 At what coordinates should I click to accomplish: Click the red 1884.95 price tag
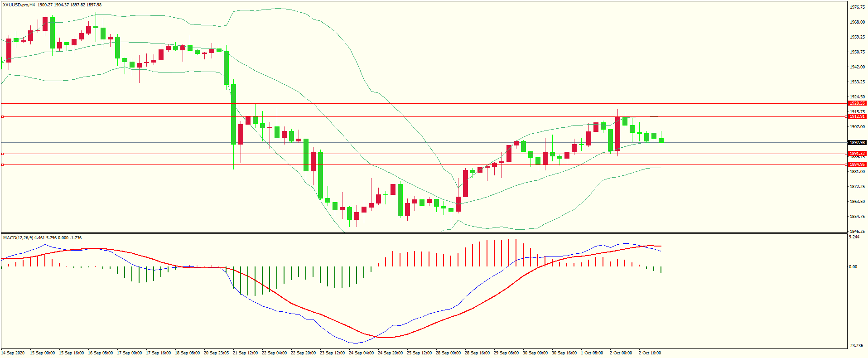point(857,164)
